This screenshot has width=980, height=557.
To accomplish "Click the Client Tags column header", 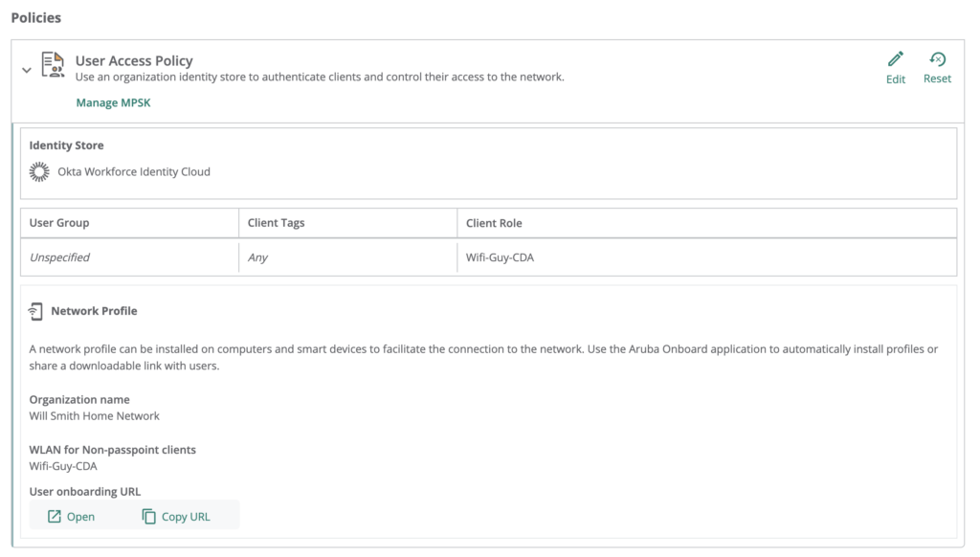I will pyautogui.click(x=276, y=223).
